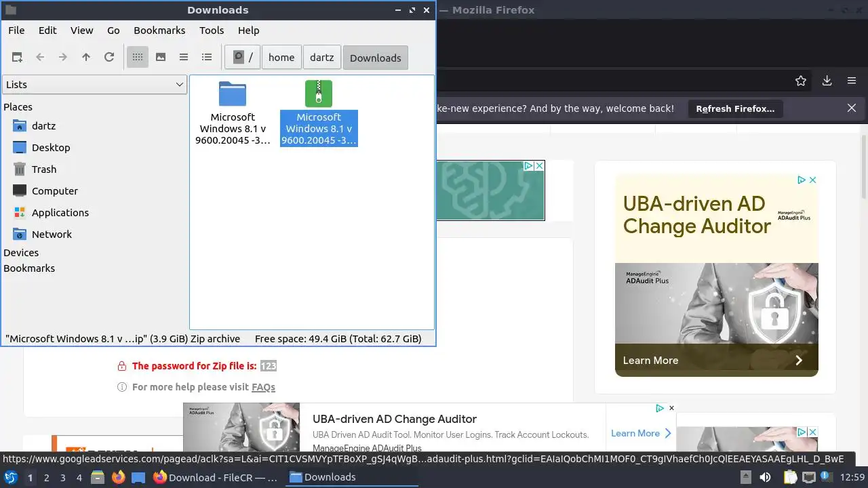Image resolution: width=868 pixels, height=488 pixels.
Task: Open Firefox downloads panel
Action: click(x=827, y=81)
